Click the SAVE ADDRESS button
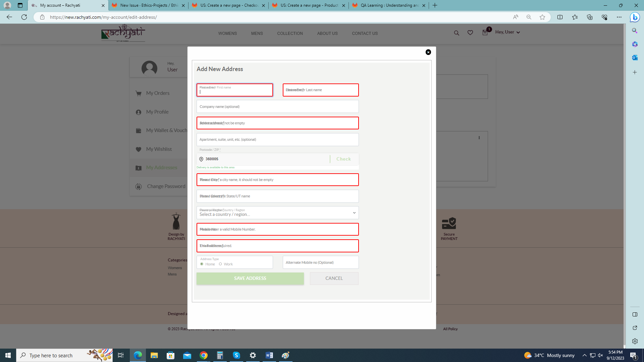This screenshot has width=644, height=362. point(250,279)
